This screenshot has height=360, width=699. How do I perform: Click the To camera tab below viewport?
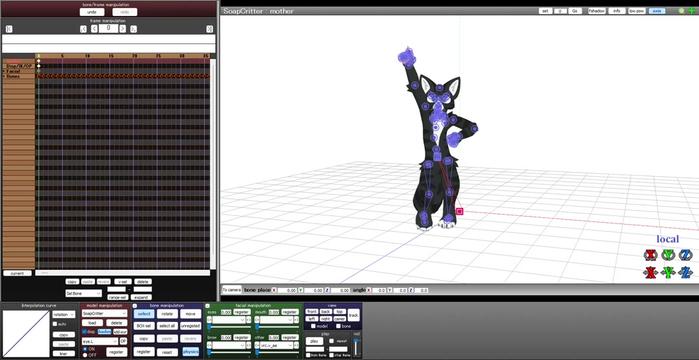click(231, 290)
